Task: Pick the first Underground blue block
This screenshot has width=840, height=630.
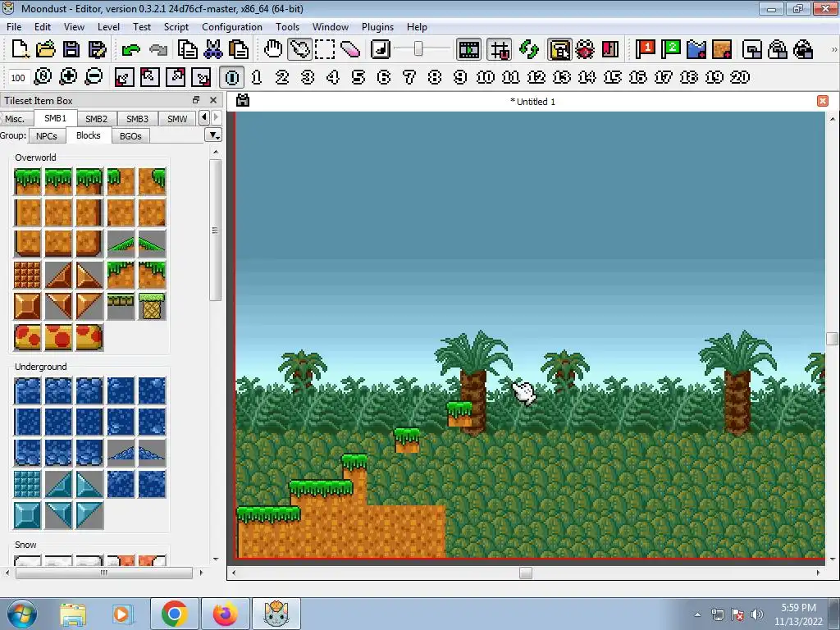Action: (x=27, y=390)
